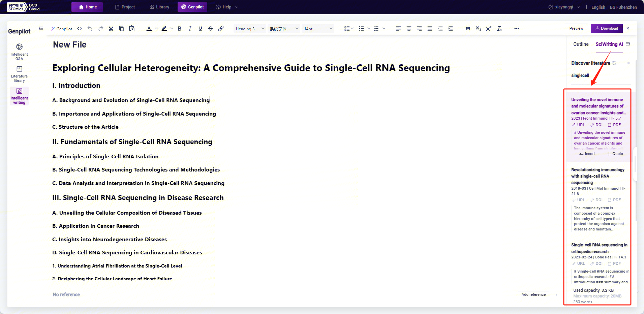Click the superscript icon

(489, 29)
